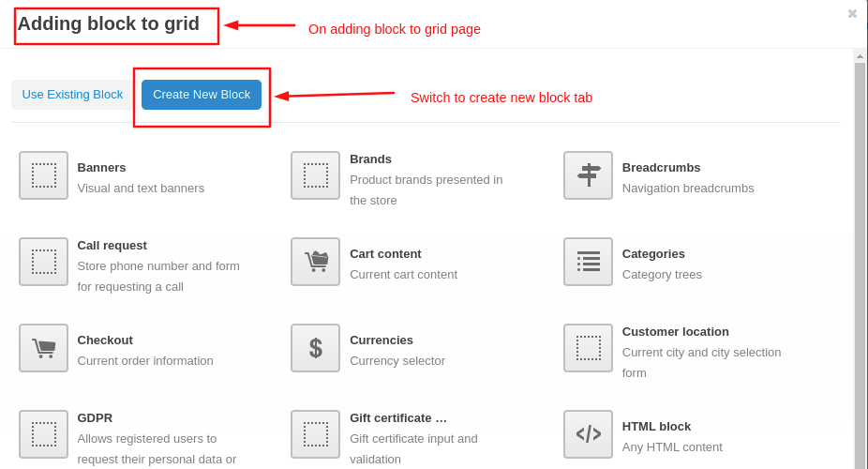Viewport: 868px width, 469px height.
Task: Select the Gift certificate block icon
Action: (315, 434)
